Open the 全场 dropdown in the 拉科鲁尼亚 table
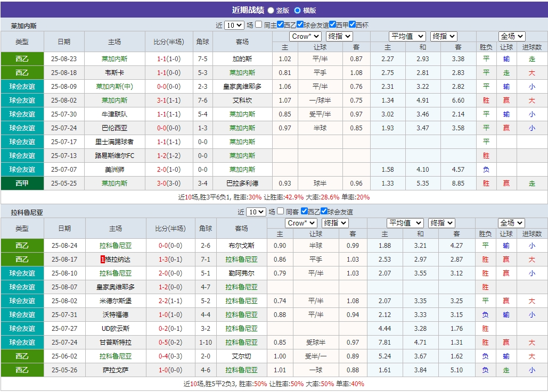Viewport: 548px width, 392px height. point(511,223)
